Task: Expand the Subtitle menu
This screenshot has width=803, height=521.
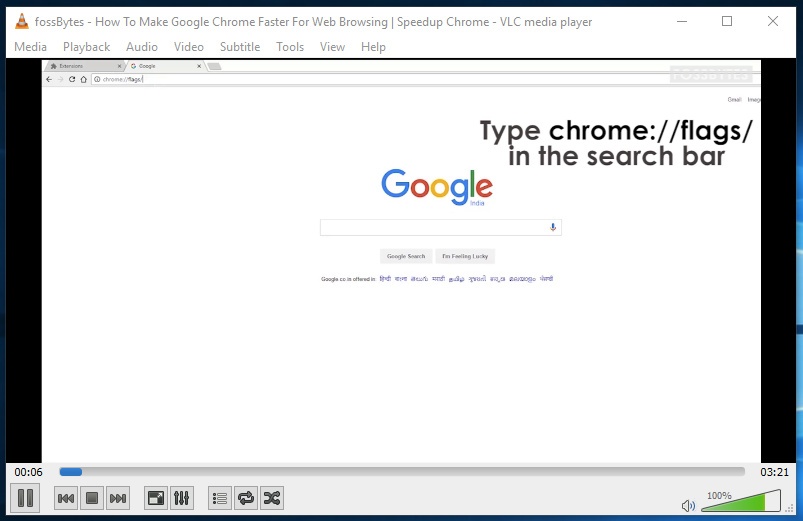Action: click(239, 47)
